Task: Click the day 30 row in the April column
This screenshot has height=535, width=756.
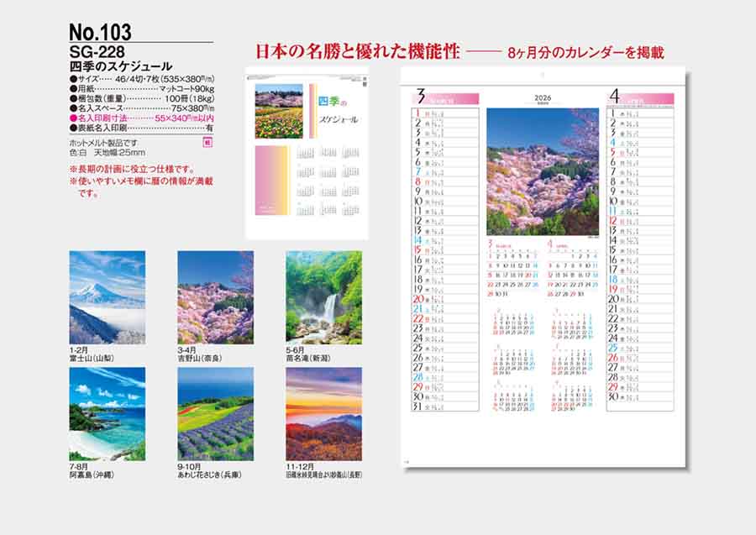Action: pyautogui.click(x=640, y=396)
